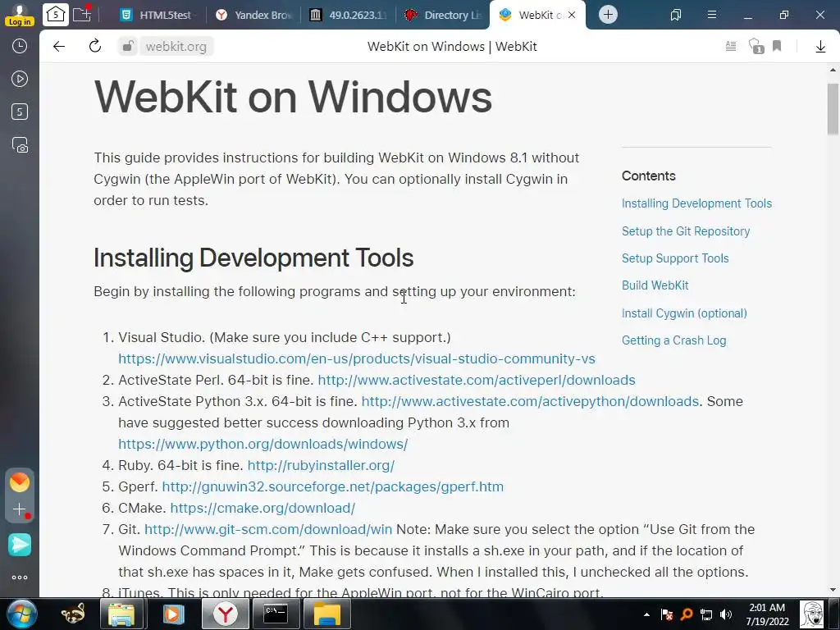
Task: Close the WebKit tab
Action: (572, 15)
